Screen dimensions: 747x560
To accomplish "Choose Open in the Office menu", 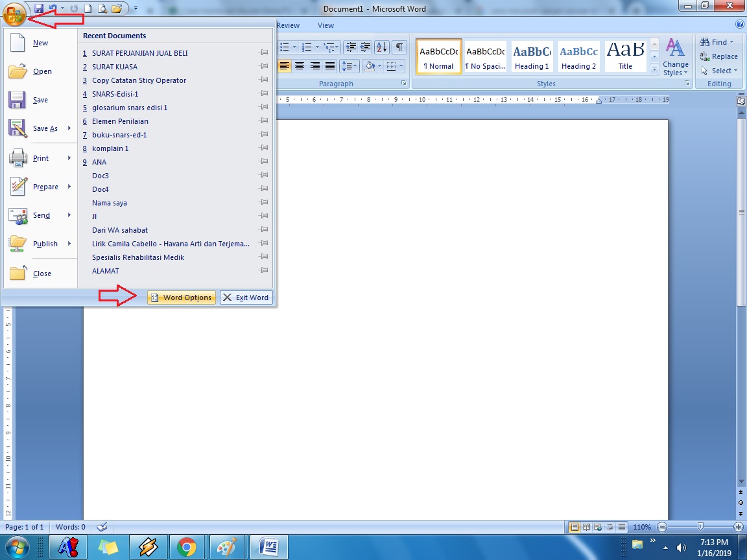I will click(40, 71).
